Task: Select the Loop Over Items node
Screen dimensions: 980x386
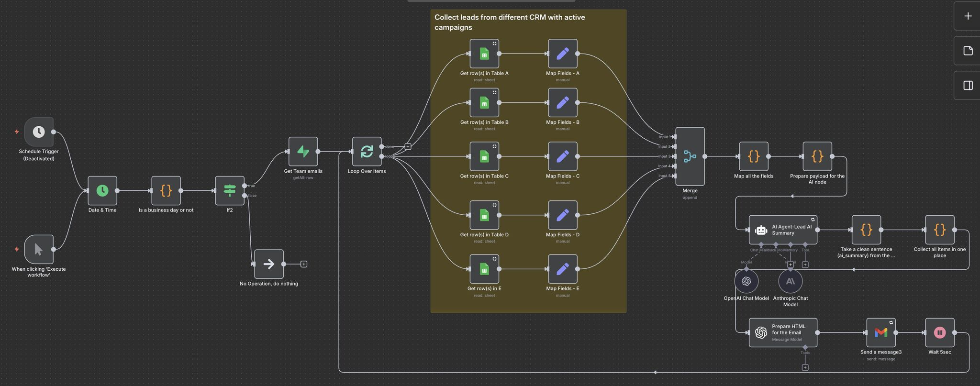Action: coord(367,152)
